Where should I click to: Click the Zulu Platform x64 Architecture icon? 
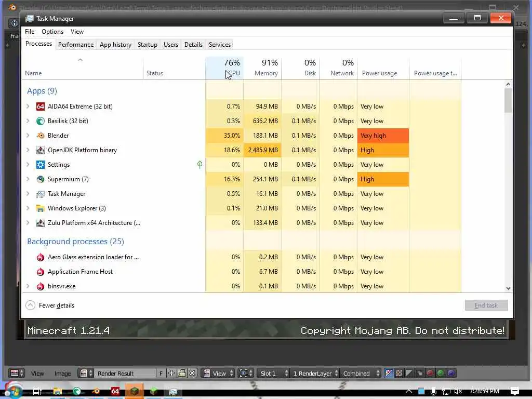(41, 223)
